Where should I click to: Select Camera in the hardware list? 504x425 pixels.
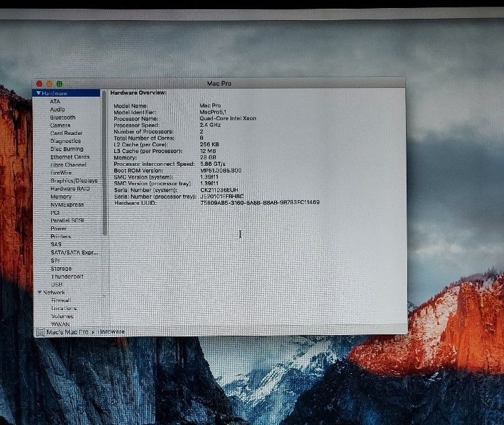click(60, 126)
